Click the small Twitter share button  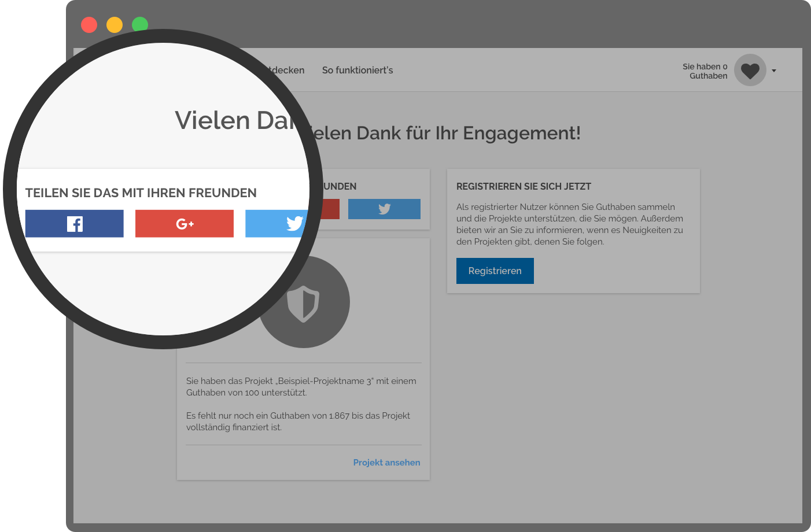pos(384,209)
